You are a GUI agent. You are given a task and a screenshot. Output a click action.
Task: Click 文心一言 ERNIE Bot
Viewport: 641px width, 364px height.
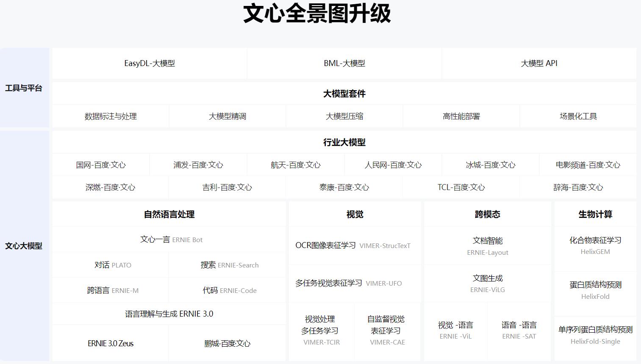point(169,240)
